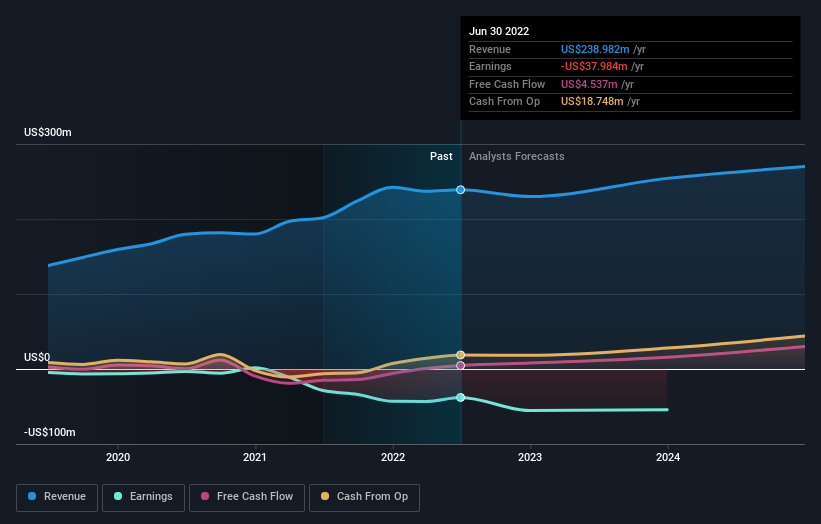Click the Revenue row label in tooltip
This screenshot has height=524, width=821.
(490, 49)
